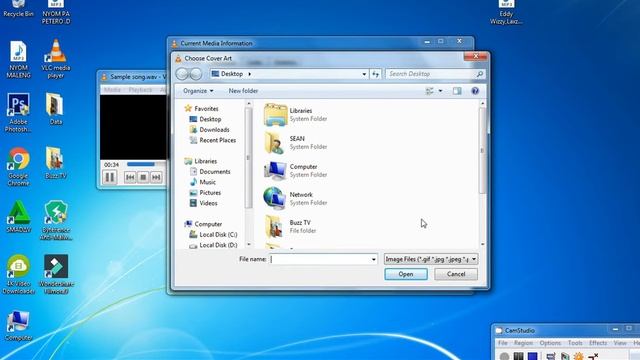Skip to previous track in VLC
The height and width of the screenshot is (360, 640).
130,177
